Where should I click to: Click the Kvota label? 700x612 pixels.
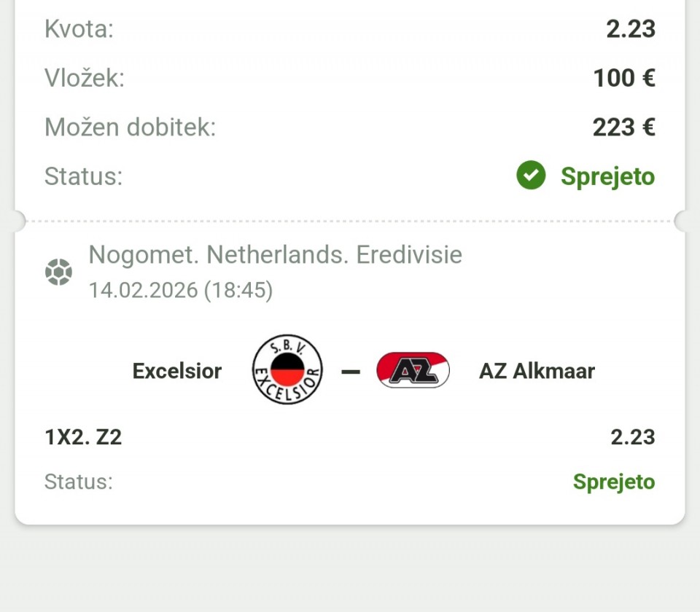click(79, 29)
